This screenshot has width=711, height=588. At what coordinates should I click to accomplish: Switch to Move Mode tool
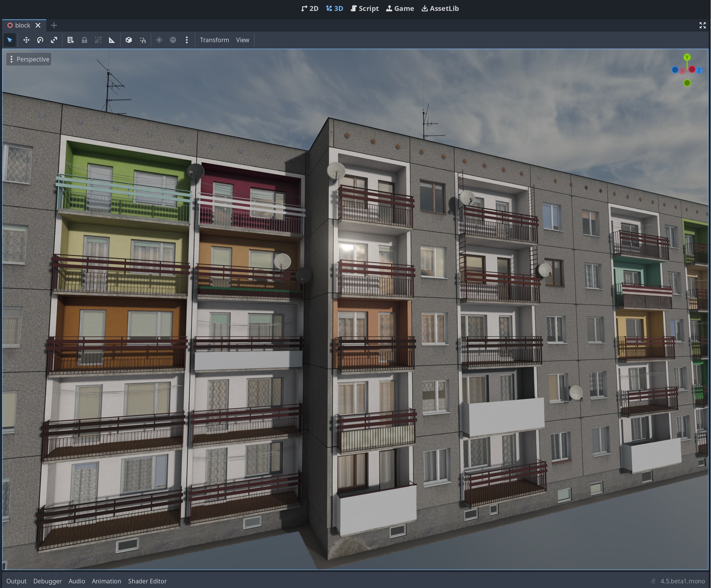pyautogui.click(x=26, y=40)
